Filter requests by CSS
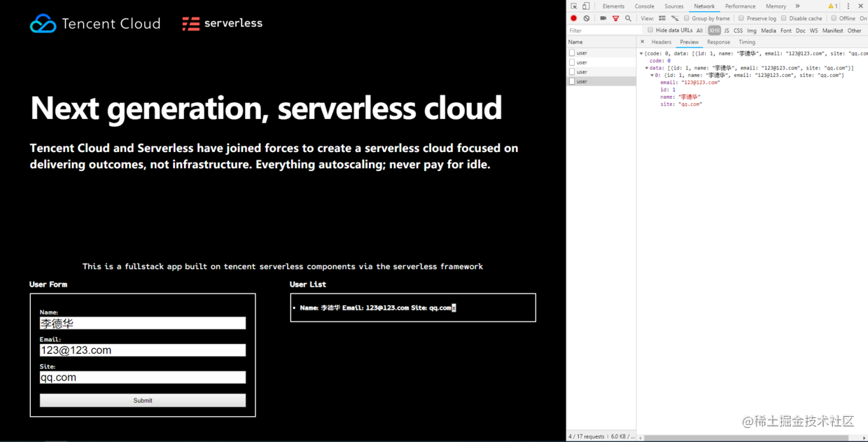This screenshot has height=442, width=868. click(x=738, y=31)
